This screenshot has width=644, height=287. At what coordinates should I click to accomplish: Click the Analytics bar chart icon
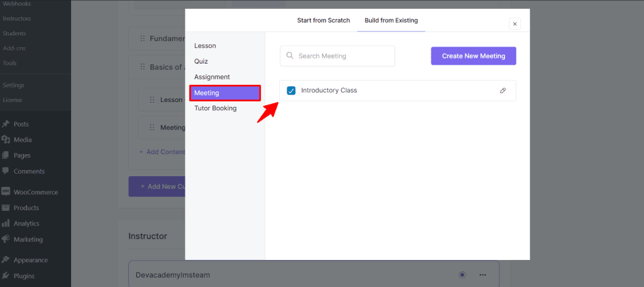(x=6, y=223)
